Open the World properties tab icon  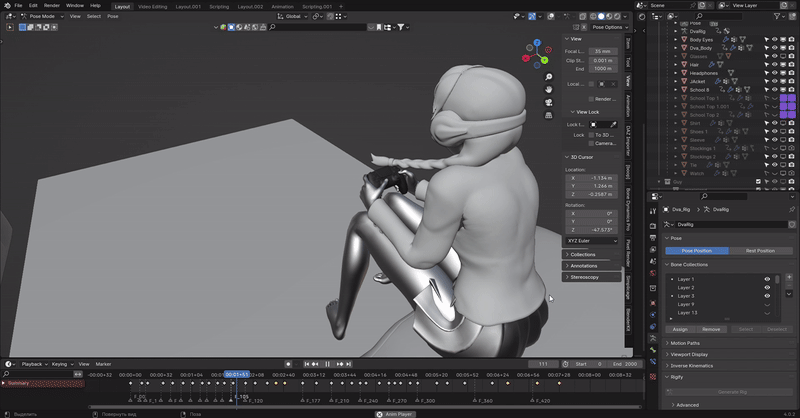[653, 273]
